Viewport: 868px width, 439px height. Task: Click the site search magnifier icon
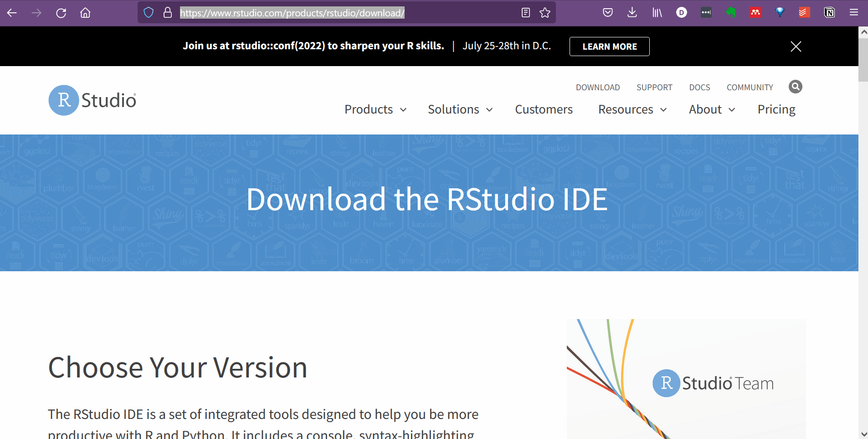(796, 87)
